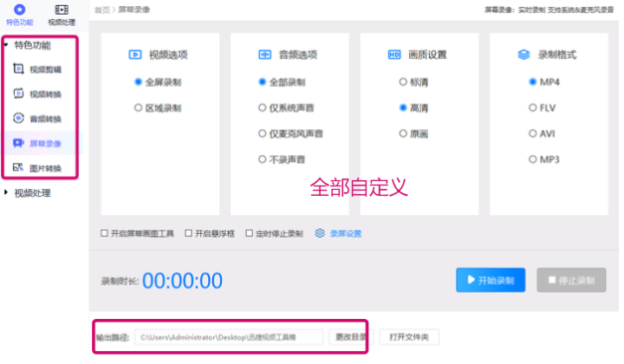Click the 视频剪辑 crop icon
624x364 pixels.
click(x=18, y=68)
